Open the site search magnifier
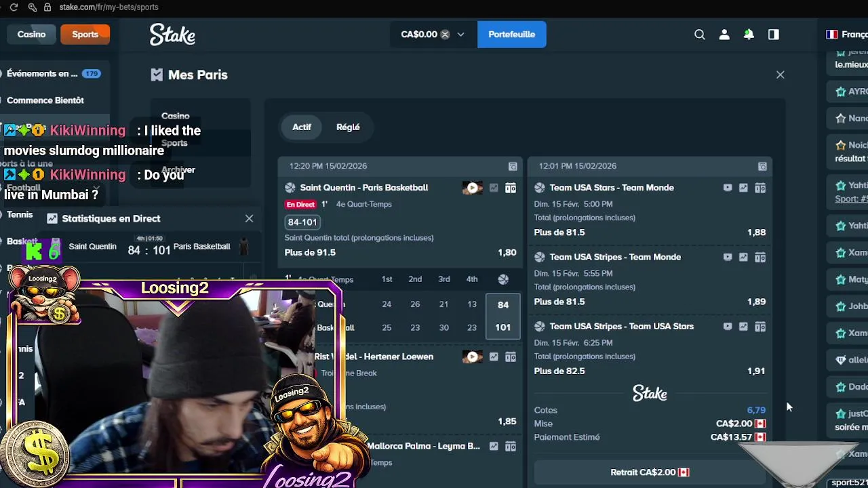Image resolution: width=868 pixels, height=488 pixels. pos(700,35)
